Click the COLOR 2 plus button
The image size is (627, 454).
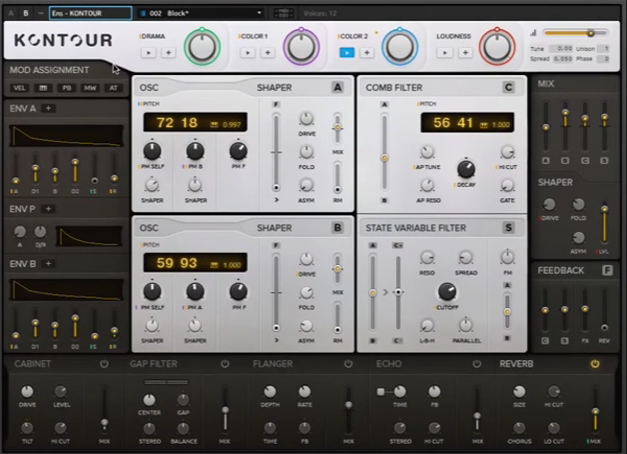[367, 52]
